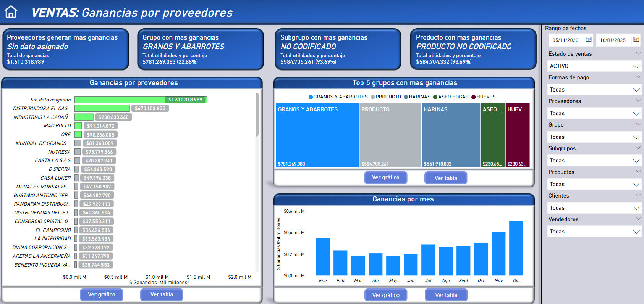Click the start date field 05/11/2020

click(x=565, y=40)
